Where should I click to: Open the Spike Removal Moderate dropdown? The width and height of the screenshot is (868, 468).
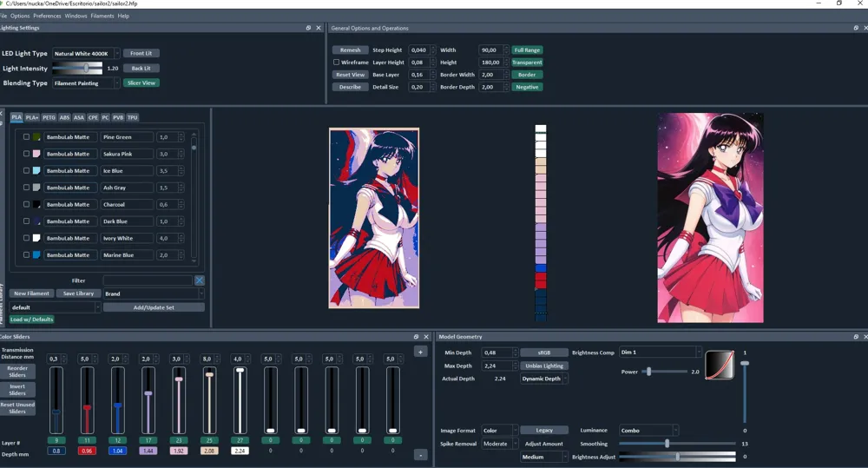(500, 444)
